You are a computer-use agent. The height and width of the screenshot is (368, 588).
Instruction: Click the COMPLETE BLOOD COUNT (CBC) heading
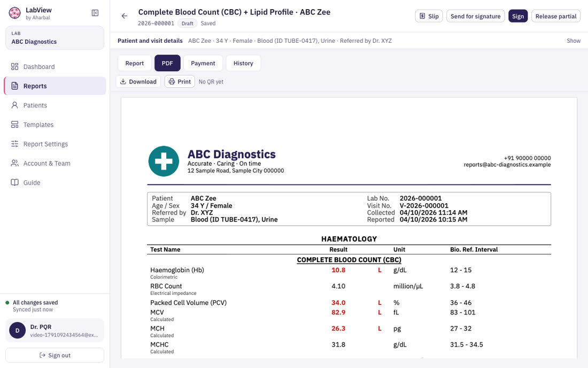coord(349,259)
